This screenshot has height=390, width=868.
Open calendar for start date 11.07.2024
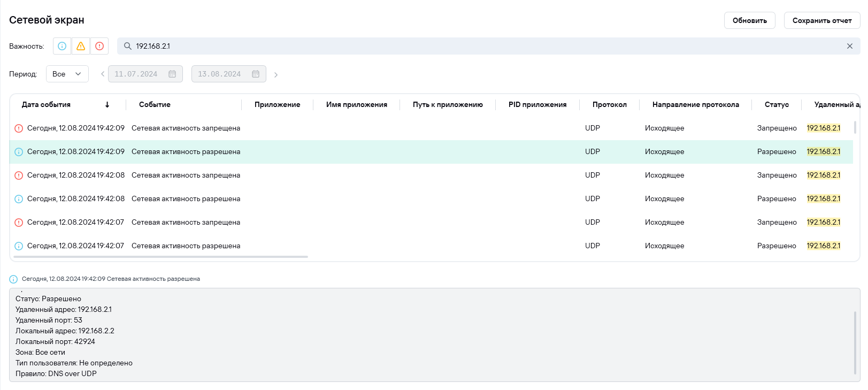172,74
